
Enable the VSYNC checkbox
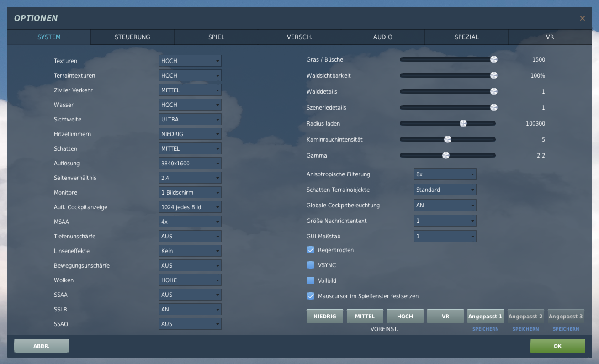(311, 265)
